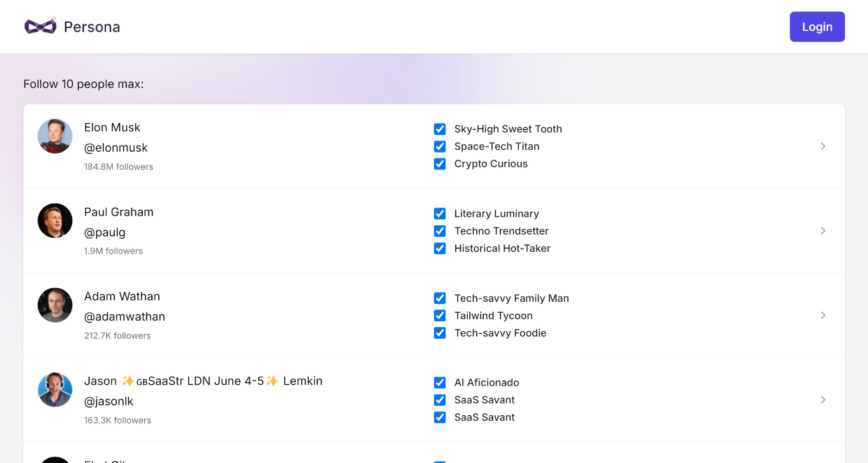Open Elon Musk's profile picture
The image size is (868, 463).
[x=55, y=136]
